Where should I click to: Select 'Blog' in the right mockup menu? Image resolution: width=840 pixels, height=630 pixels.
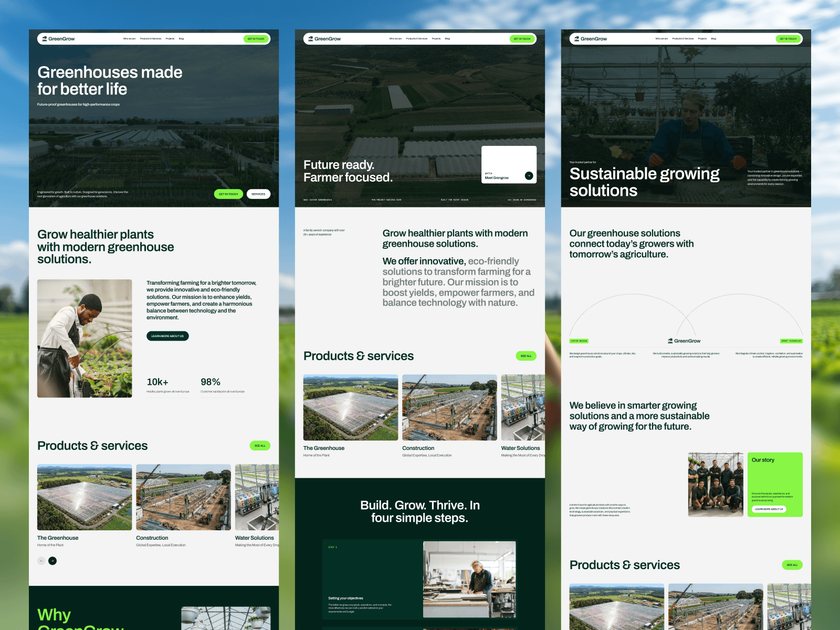713,39
